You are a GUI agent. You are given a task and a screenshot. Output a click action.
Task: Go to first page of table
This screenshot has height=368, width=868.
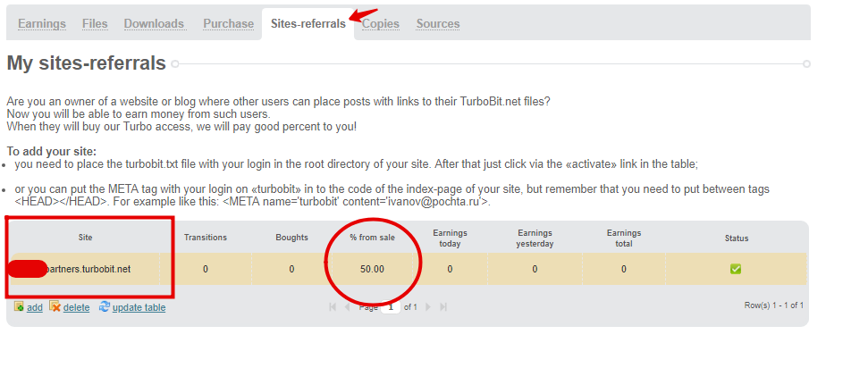click(333, 306)
